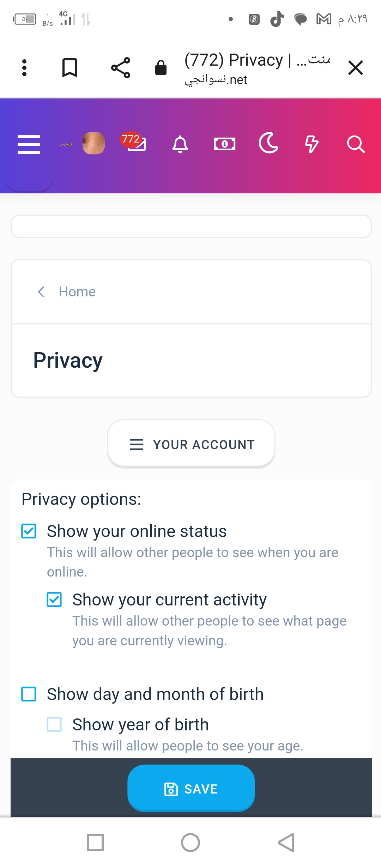Enable Show day and month of birth

coord(29,694)
